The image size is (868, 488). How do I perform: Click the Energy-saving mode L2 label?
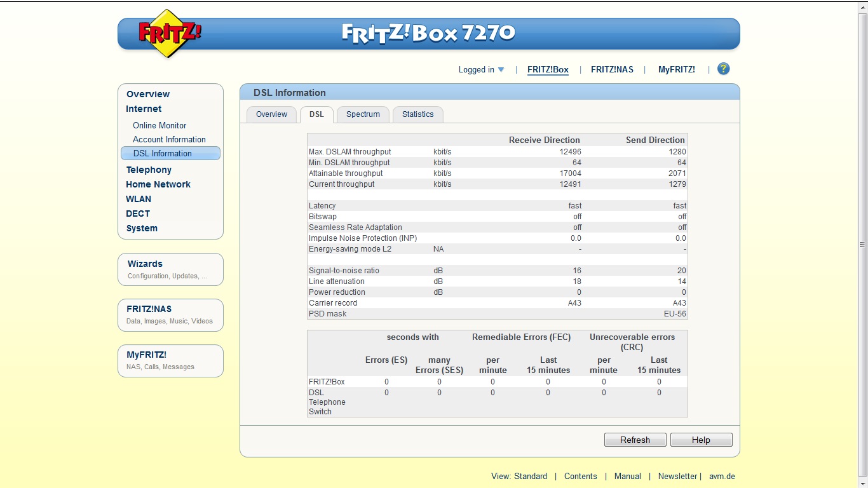[x=350, y=249]
